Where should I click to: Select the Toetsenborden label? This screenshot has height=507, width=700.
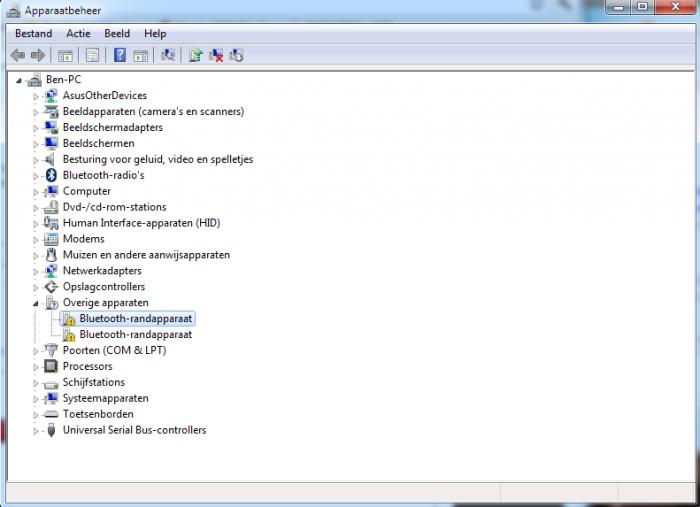click(98, 414)
